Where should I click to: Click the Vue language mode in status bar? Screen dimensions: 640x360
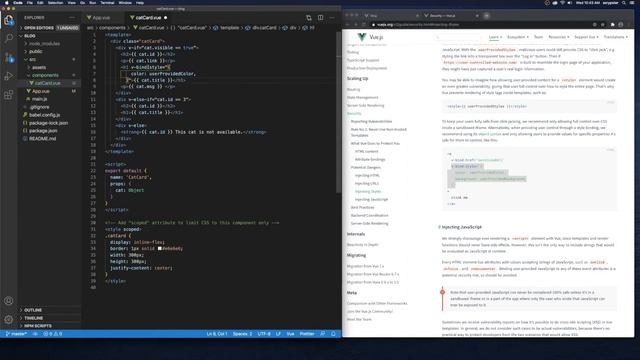pyautogui.click(x=290, y=334)
